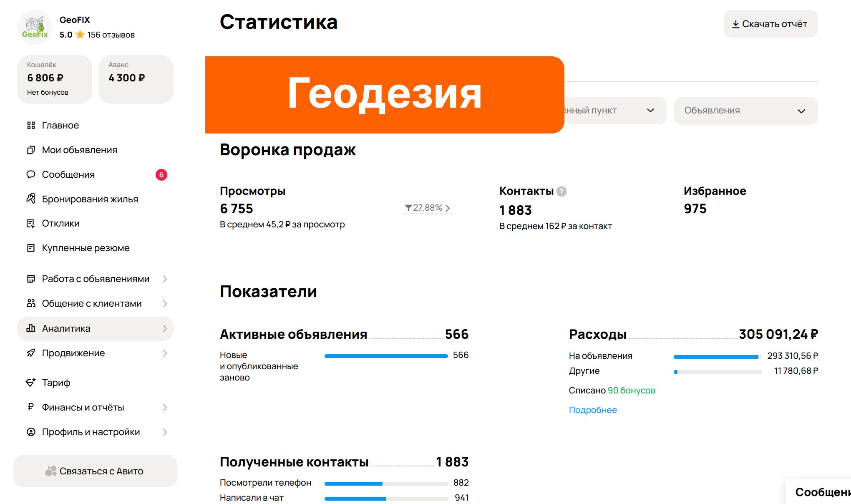Screen dimensions: 851x504
Task: Click the Купленные резюме document icon
Action: 31,248
